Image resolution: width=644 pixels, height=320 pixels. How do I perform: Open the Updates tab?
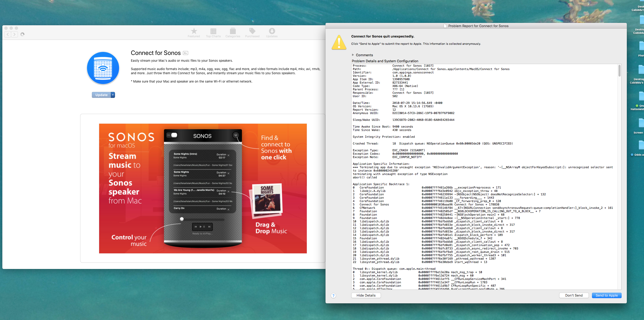(272, 33)
